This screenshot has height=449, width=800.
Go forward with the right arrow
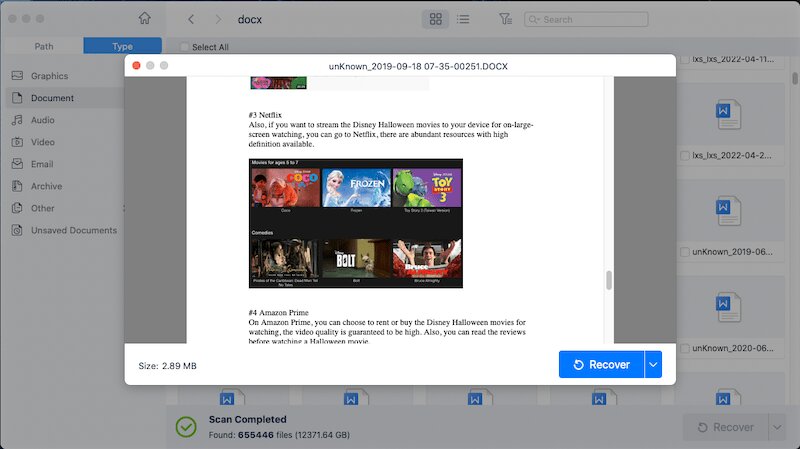click(x=217, y=19)
